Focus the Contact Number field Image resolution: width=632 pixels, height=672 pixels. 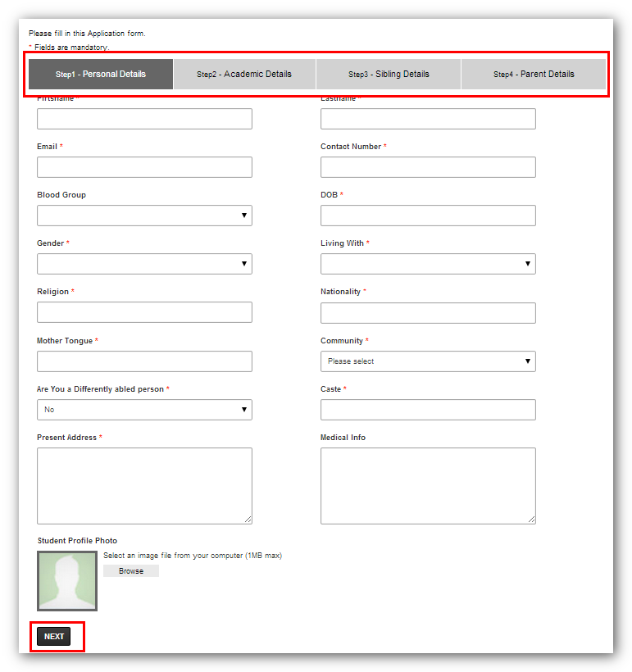point(427,167)
